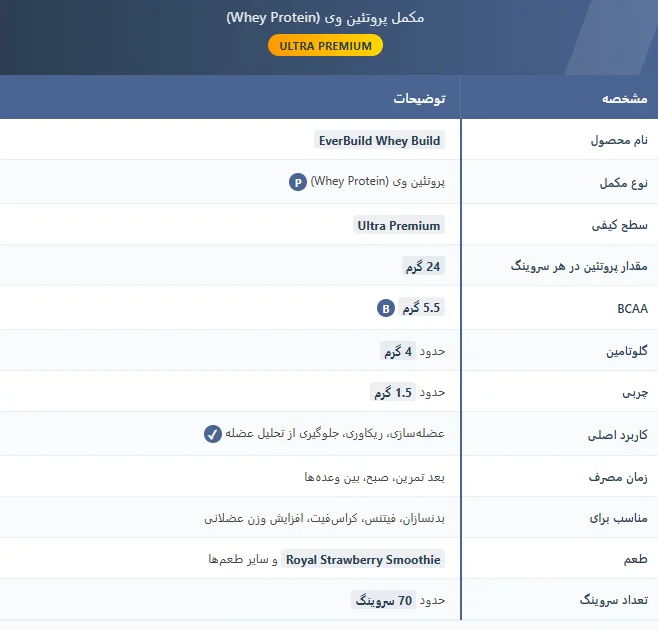
Task: Click the بعد تمرین، صبح، بین وعده‌ها text
Action: pyautogui.click(x=374, y=477)
